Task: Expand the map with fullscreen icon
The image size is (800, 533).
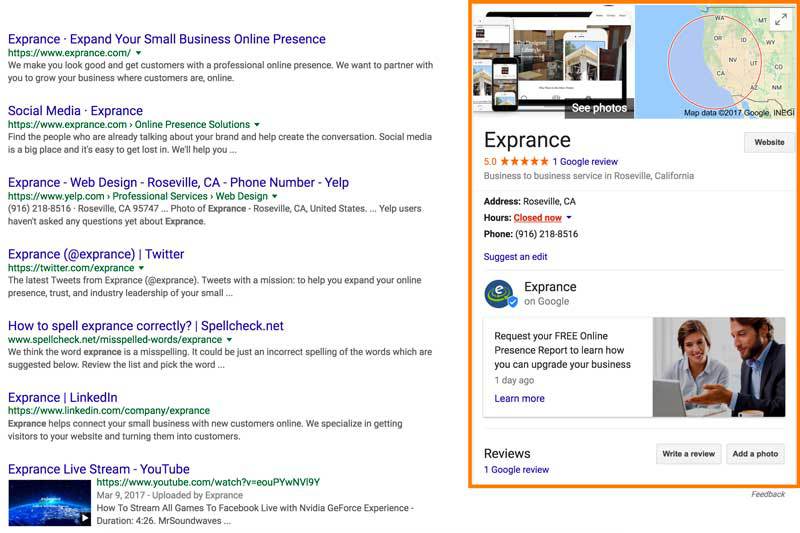Action: click(781, 20)
